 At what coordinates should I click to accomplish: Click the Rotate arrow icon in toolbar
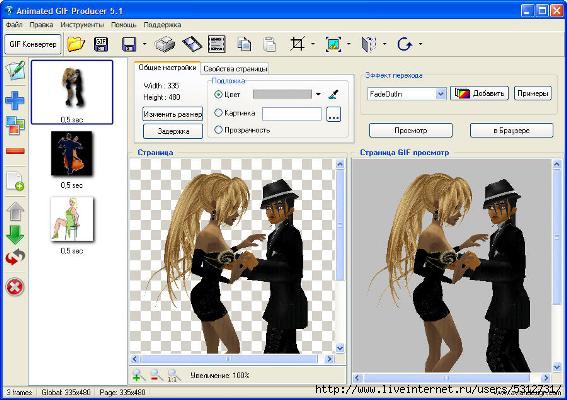click(404, 44)
